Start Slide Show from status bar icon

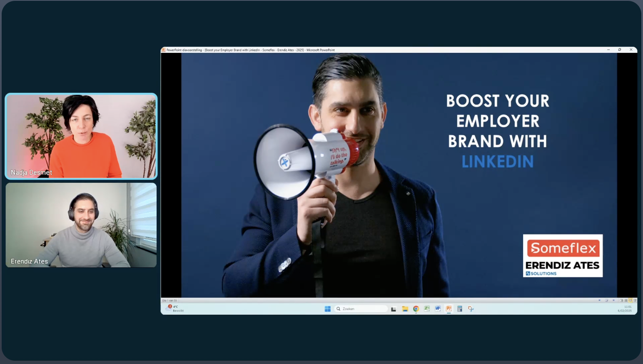coord(635,300)
